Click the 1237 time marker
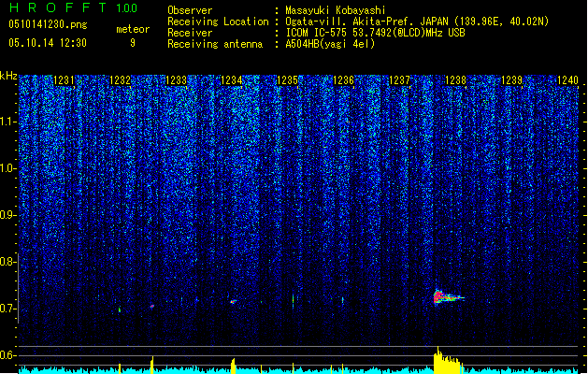This screenshot has height=374, width=588. [x=400, y=80]
